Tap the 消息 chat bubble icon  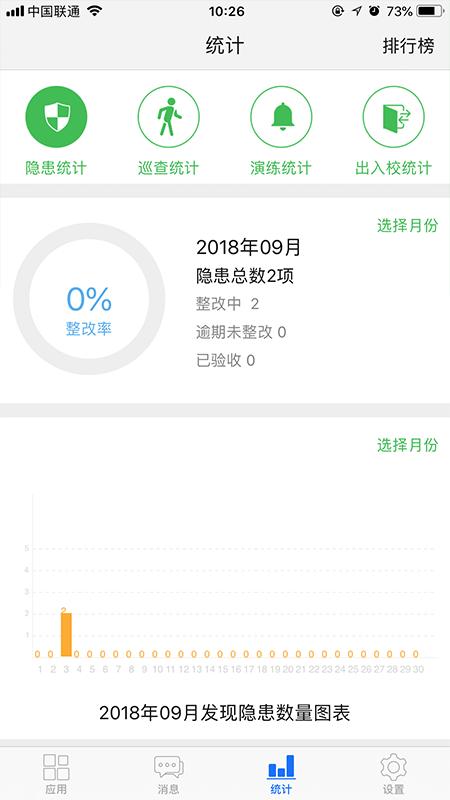point(168,768)
